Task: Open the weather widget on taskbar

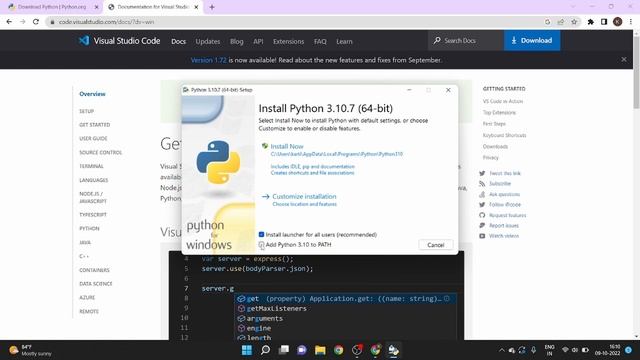Action: point(31,350)
